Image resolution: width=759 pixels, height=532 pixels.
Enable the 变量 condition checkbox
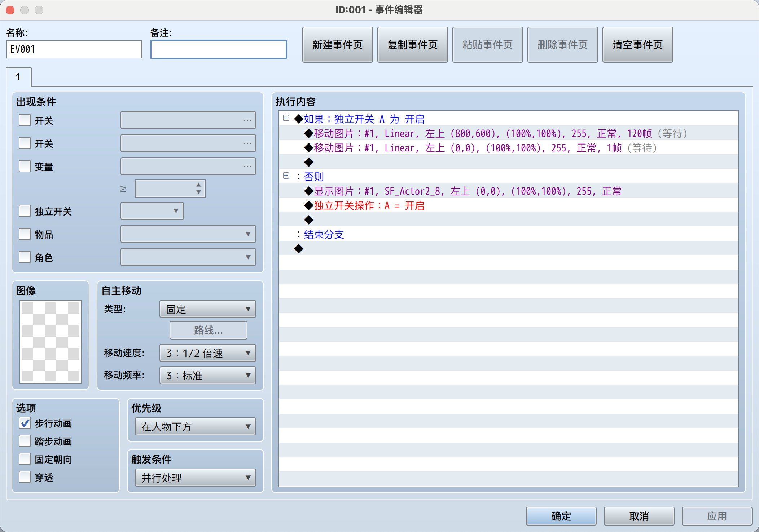tap(25, 166)
